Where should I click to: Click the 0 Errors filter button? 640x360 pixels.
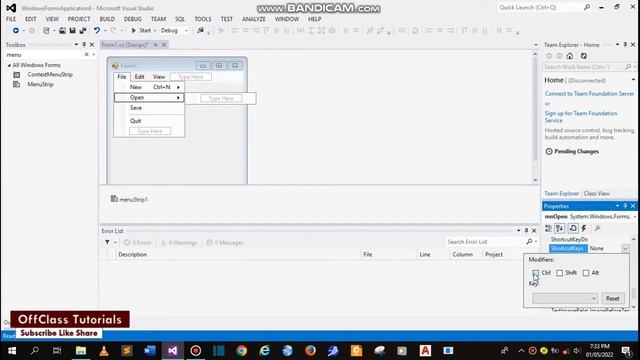138,243
